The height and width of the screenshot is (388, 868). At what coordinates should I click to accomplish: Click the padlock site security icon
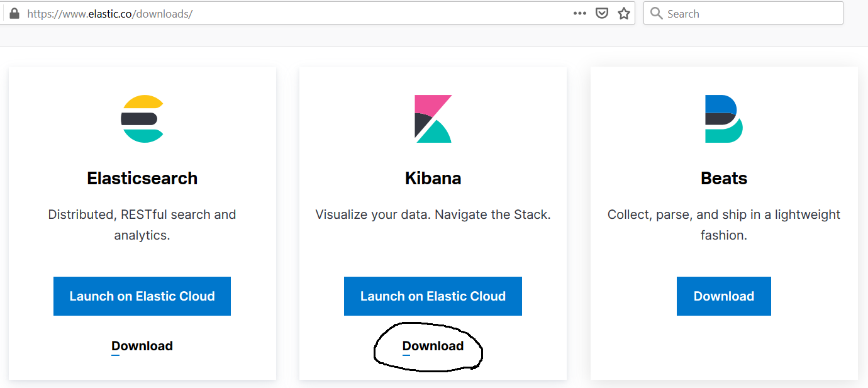14,13
